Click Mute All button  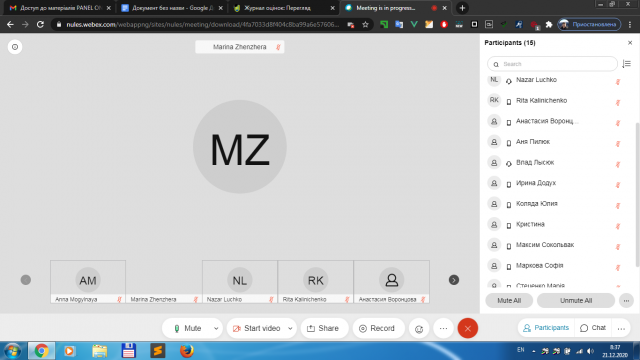click(509, 300)
